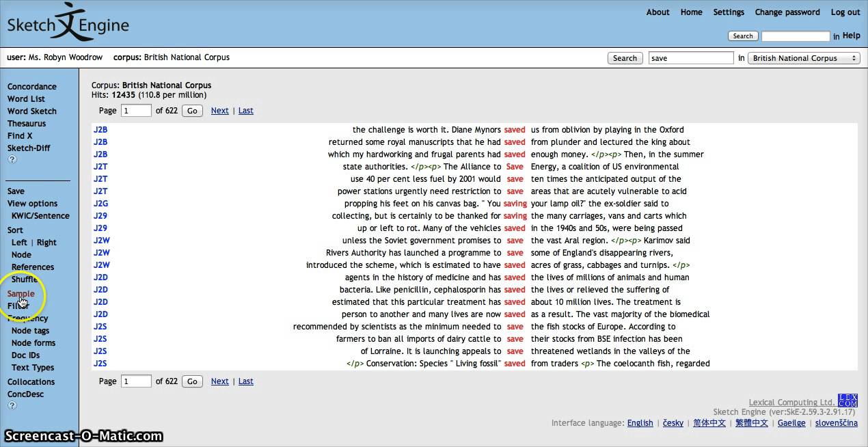Switch interface language to česky
Screen dimensions: 868x447
click(673, 423)
